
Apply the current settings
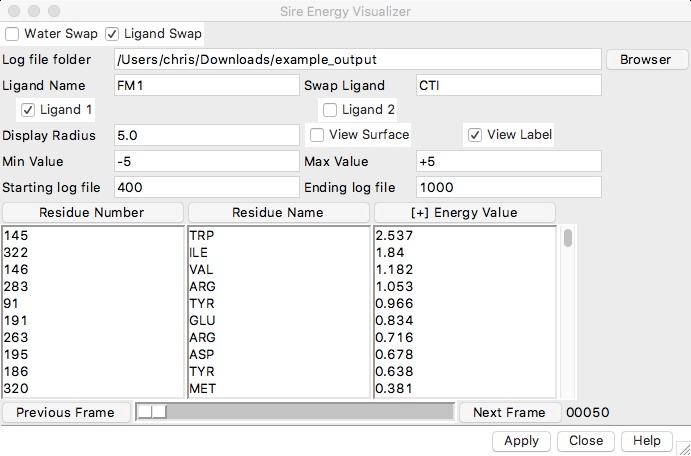coord(521,441)
